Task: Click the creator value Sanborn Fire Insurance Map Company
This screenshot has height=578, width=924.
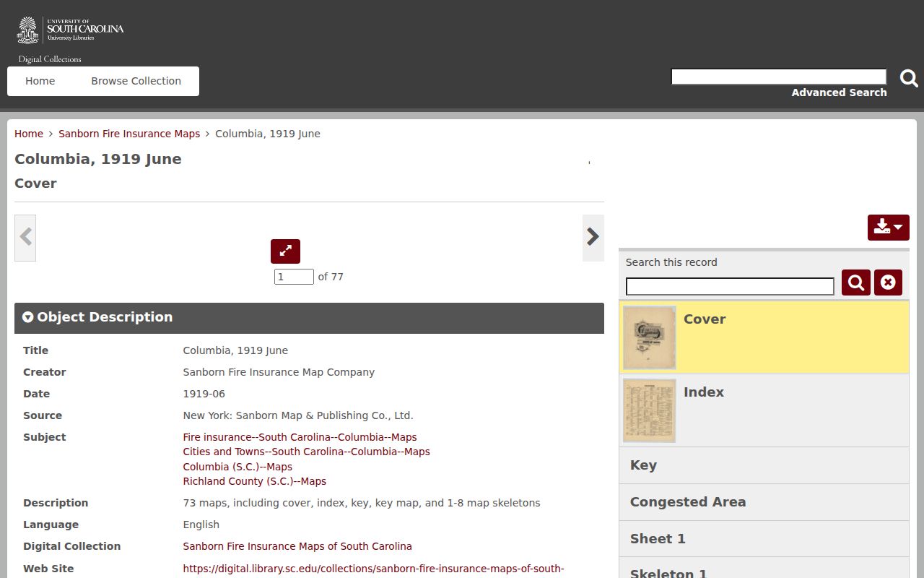Action: (x=279, y=372)
